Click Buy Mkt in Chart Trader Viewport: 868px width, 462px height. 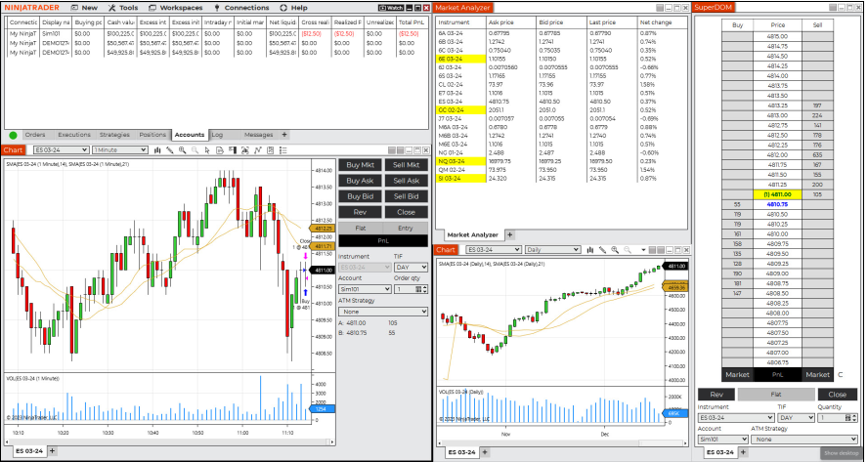(x=361, y=165)
